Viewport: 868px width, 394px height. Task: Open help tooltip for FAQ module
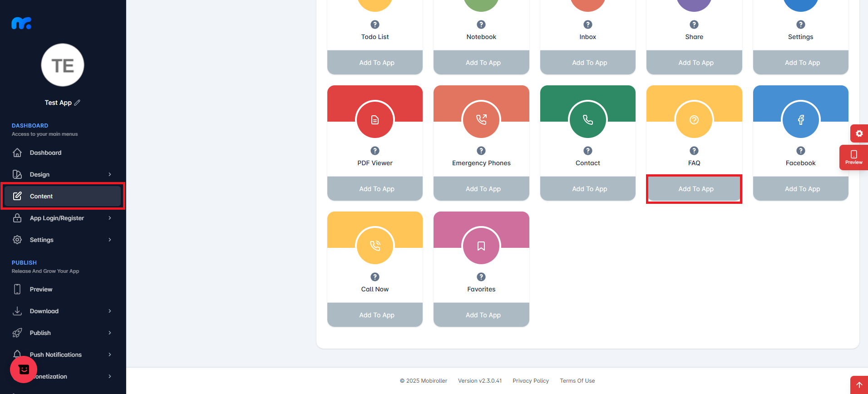pyautogui.click(x=694, y=151)
